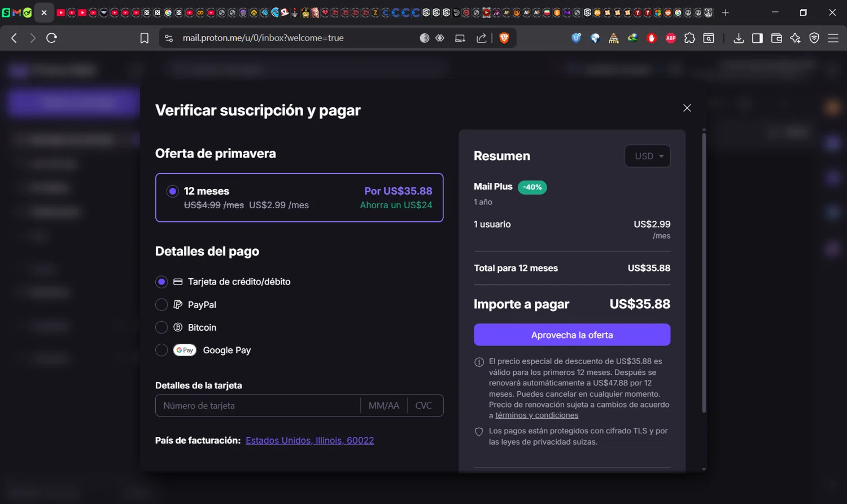Screen dimensions: 847x504
Task: Reload the Proton Mail page
Action: pos(52,38)
